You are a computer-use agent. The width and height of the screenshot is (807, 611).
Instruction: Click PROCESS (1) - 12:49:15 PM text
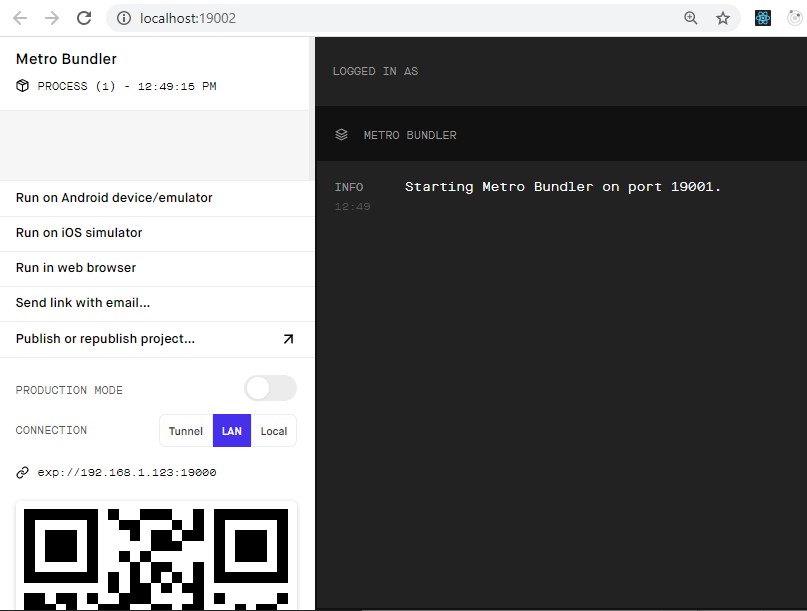pos(127,86)
